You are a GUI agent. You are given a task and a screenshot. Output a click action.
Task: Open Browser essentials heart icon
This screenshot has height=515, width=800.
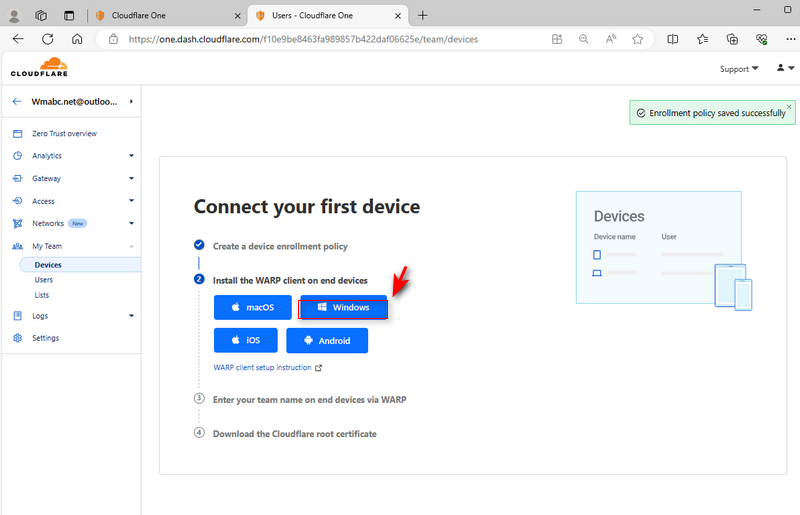tap(762, 39)
